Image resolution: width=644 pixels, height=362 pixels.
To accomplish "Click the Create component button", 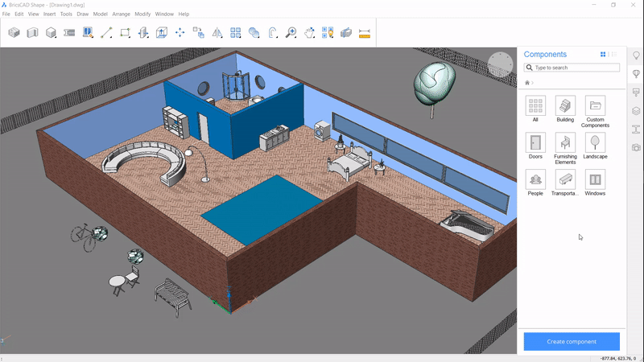I will (572, 341).
